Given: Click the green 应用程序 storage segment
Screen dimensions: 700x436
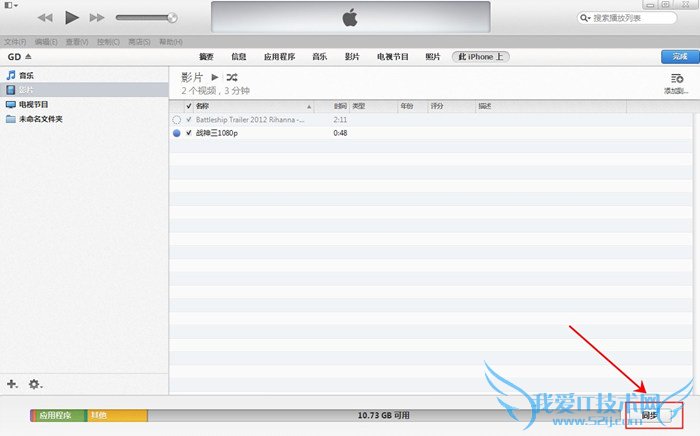Looking at the screenshot, I should coord(58,415).
